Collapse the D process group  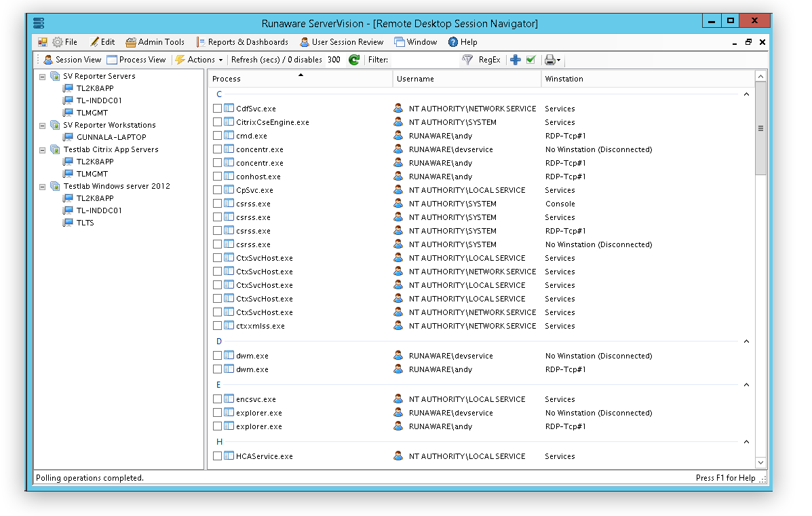click(x=746, y=342)
